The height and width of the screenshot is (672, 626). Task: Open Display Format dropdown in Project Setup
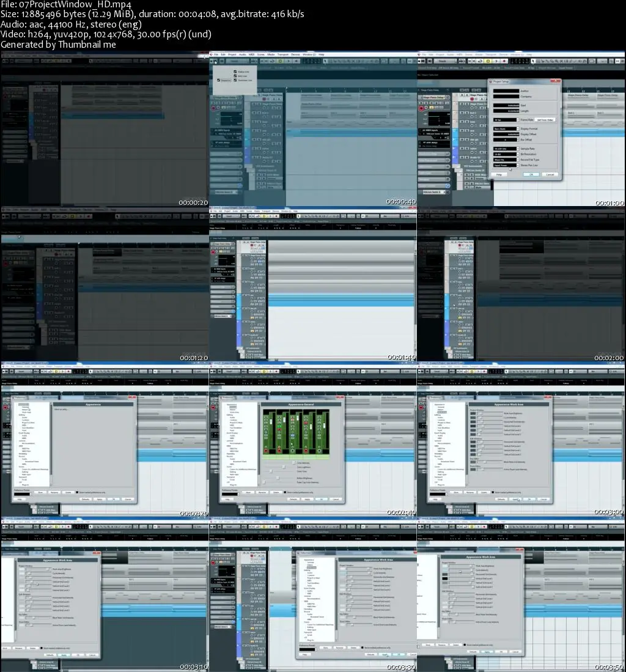(506, 128)
